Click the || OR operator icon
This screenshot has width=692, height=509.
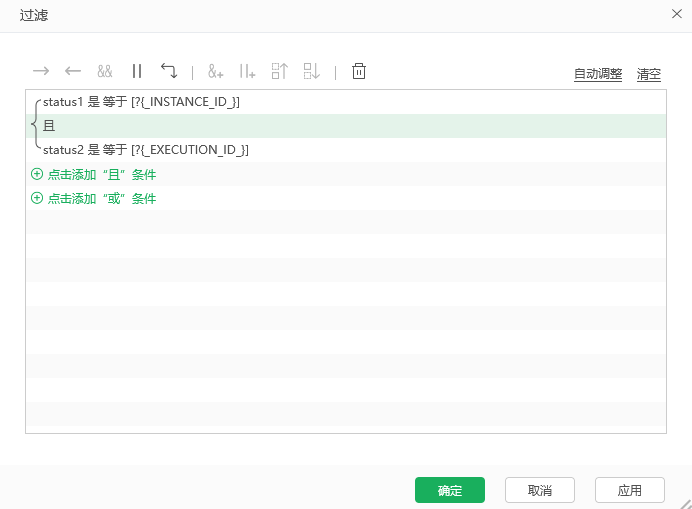[x=137, y=71]
